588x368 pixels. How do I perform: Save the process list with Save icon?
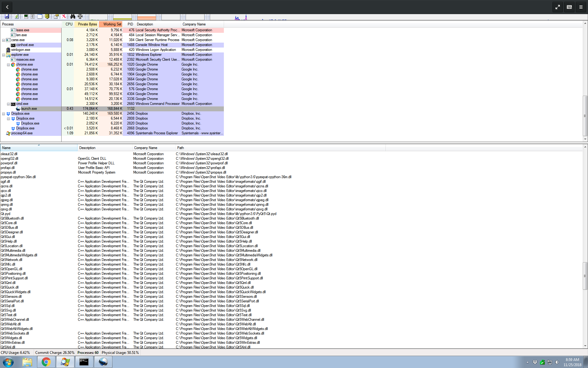click(x=7, y=16)
